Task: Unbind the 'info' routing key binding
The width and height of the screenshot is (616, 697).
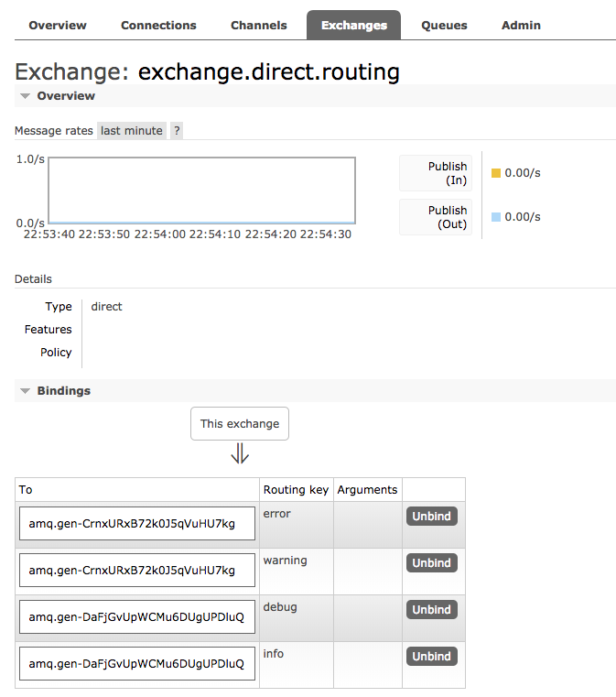Action: [431, 657]
